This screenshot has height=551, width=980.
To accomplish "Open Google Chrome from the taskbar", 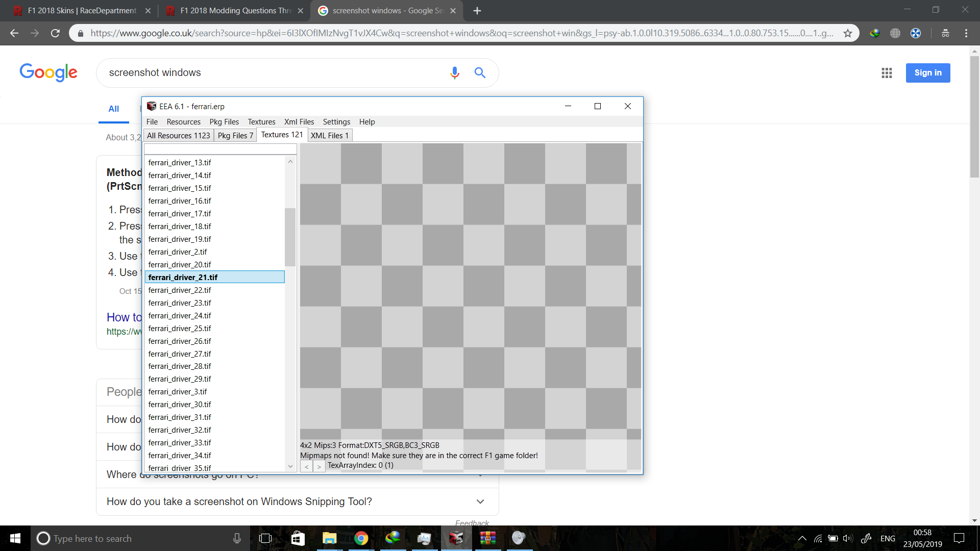I will [x=361, y=538].
